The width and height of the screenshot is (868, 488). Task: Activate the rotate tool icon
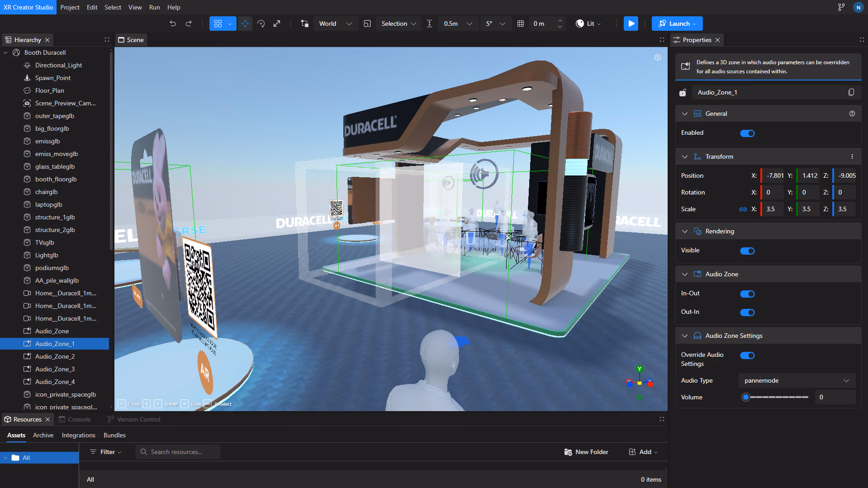point(261,24)
